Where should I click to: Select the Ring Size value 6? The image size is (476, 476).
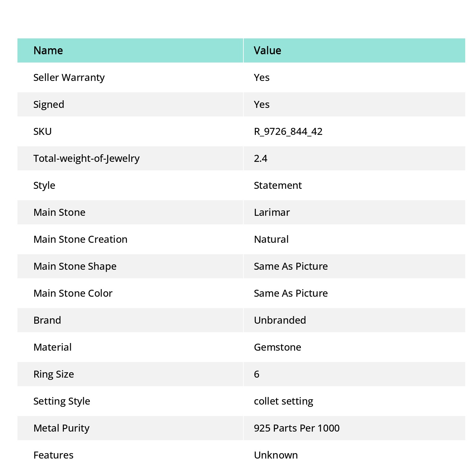point(257,374)
